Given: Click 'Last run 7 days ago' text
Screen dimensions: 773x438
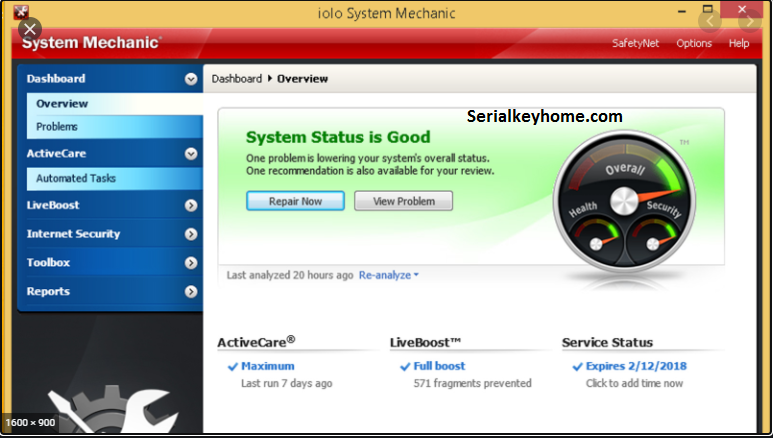Looking at the screenshot, I should (x=286, y=383).
